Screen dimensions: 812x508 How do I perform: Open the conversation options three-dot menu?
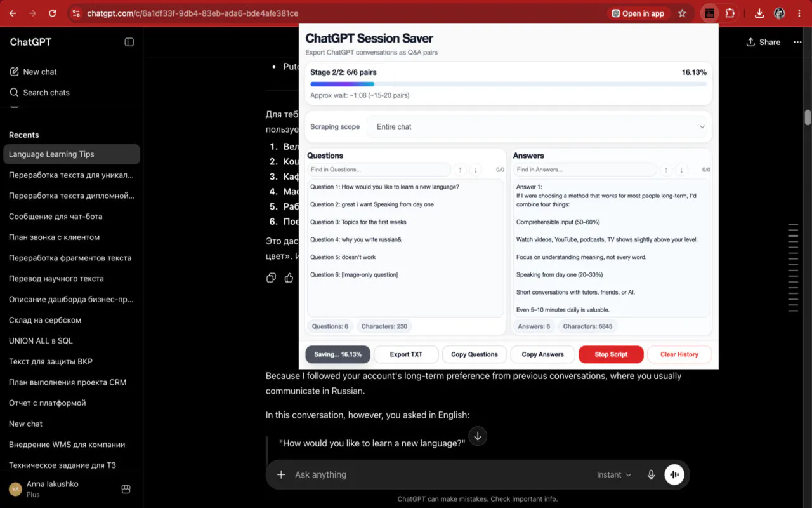796,42
